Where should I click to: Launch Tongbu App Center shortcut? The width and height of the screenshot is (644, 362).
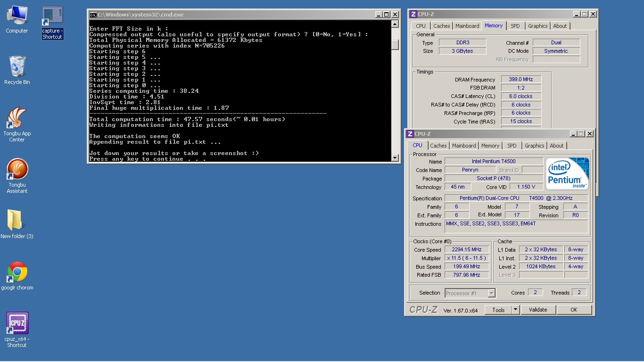pyautogui.click(x=17, y=124)
